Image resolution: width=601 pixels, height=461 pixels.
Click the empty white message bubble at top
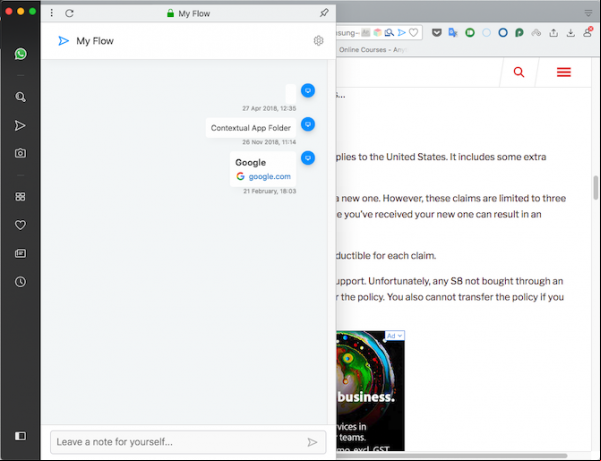tap(291, 94)
